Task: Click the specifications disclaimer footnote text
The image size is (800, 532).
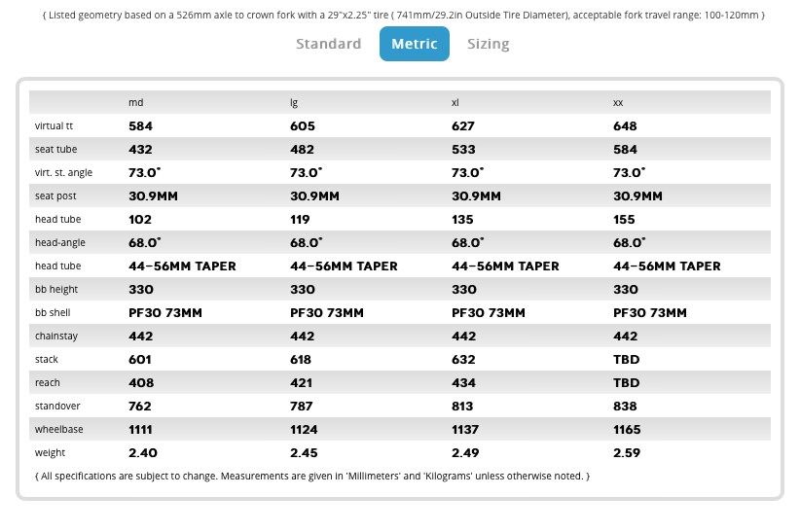Action: coord(311,476)
